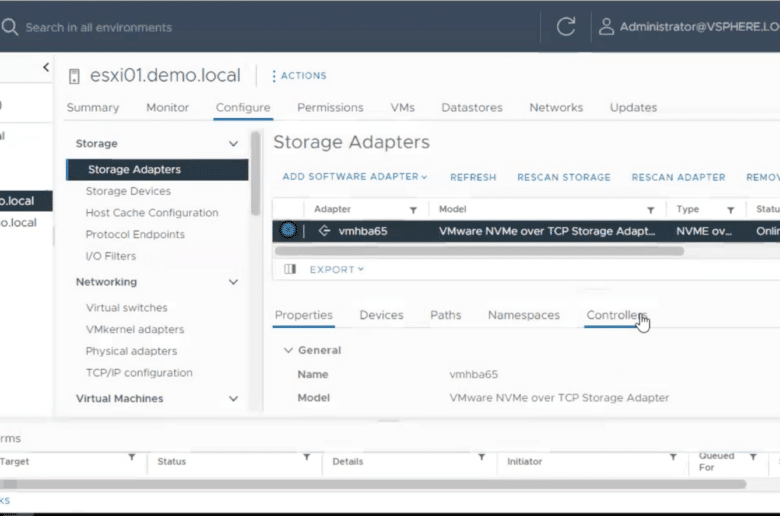This screenshot has height=516, width=780.
Task: Open the column chooser icon beside EXPORT
Action: click(x=290, y=269)
